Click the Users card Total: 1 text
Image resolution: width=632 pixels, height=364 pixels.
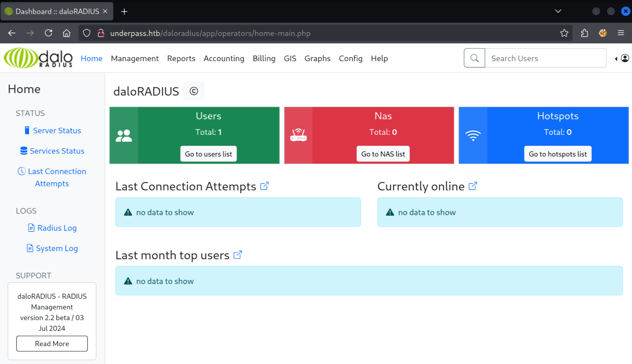(x=209, y=132)
